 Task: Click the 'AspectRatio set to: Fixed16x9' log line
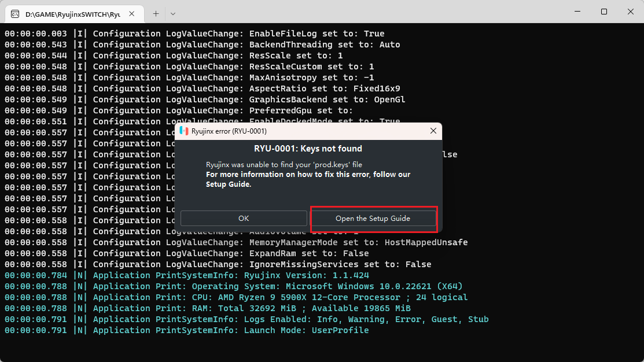(203, 88)
